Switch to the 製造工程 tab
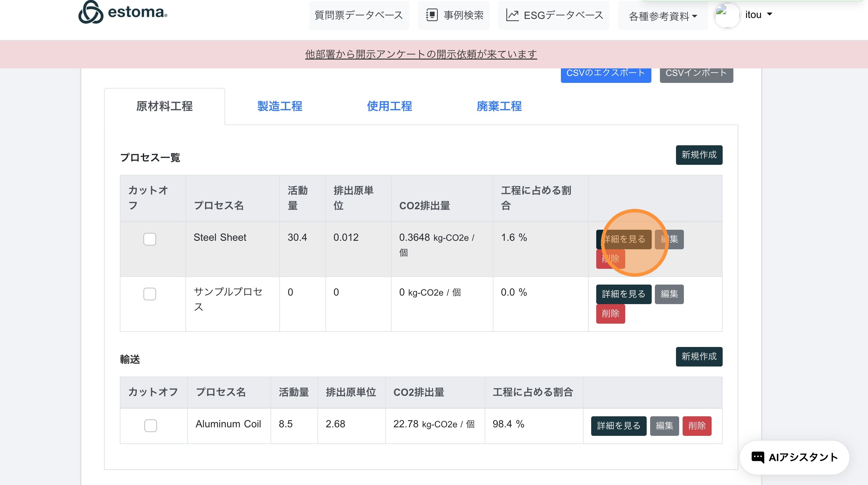 tap(280, 106)
